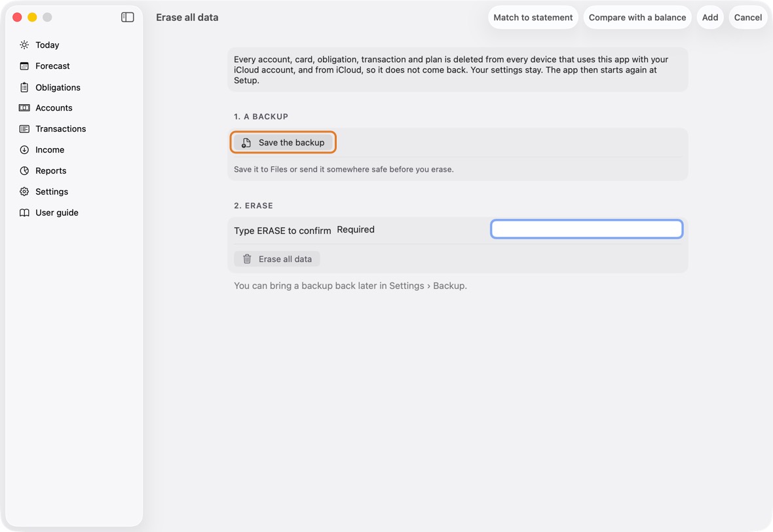Click the Erase all data label
Viewport: 773px width, 532px height.
(285, 259)
